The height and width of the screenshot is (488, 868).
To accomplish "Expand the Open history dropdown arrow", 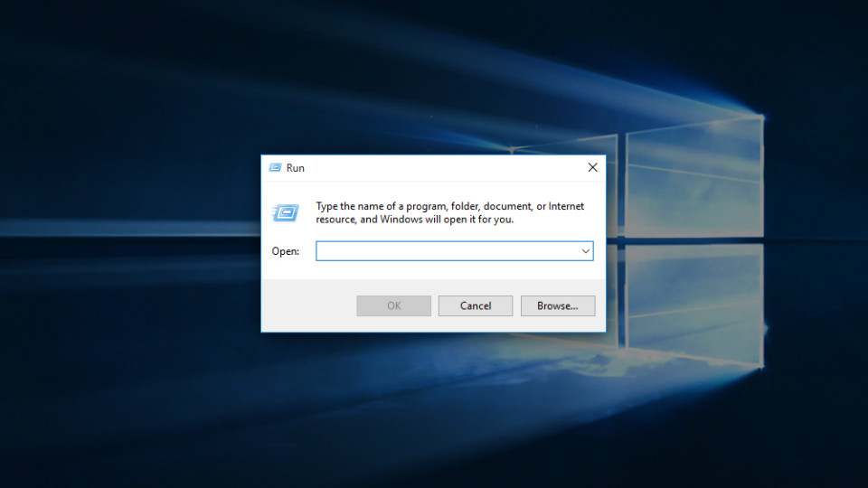I will [585, 251].
